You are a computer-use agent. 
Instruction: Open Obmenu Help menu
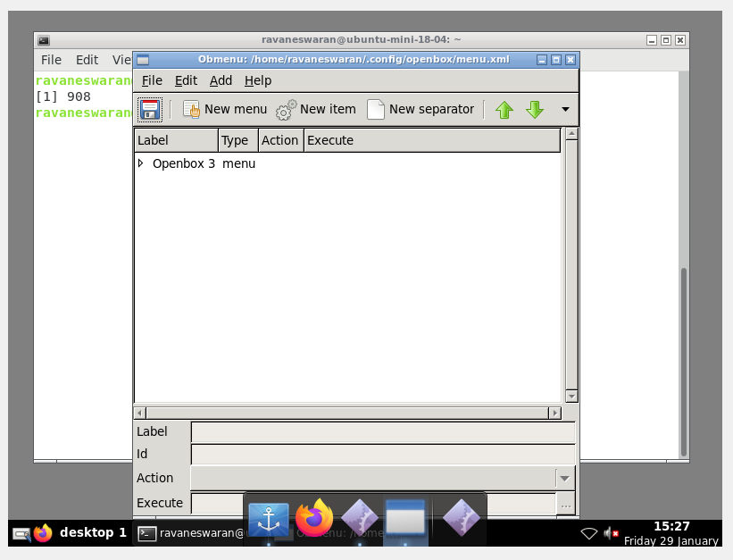coord(258,80)
